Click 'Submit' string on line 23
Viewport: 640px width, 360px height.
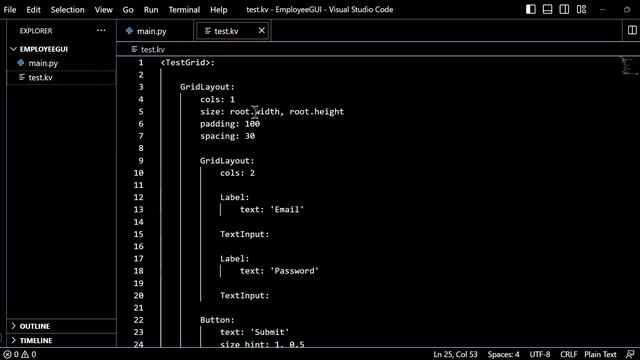(x=269, y=332)
